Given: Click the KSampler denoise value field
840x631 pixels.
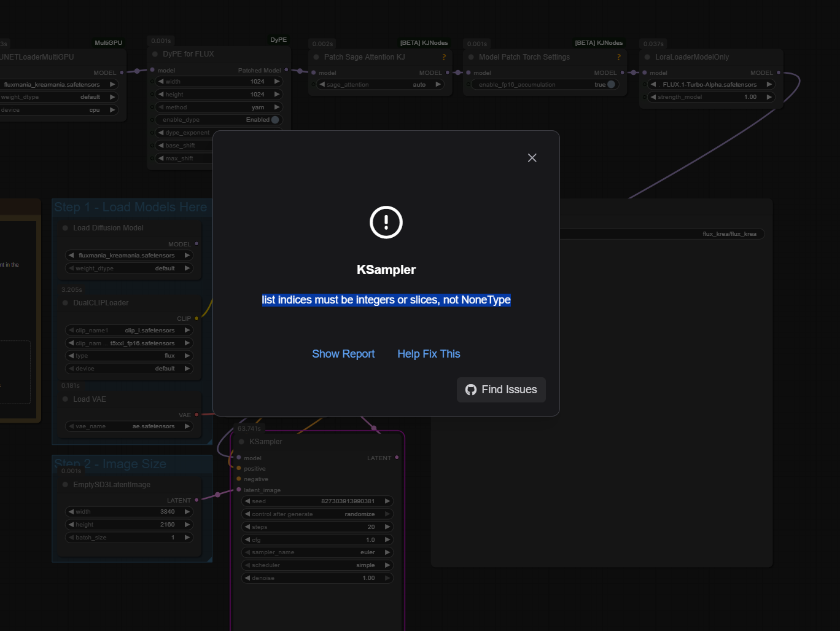Looking at the screenshot, I should [x=317, y=578].
